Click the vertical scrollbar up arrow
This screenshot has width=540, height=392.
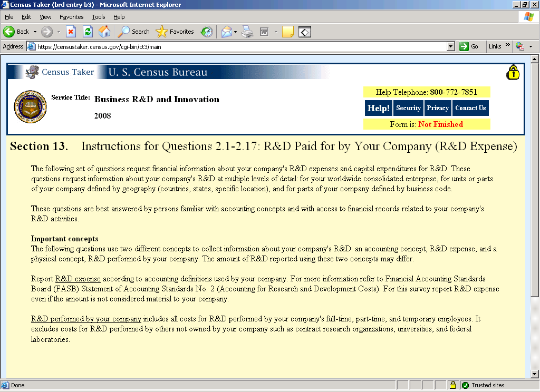[535, 59]
